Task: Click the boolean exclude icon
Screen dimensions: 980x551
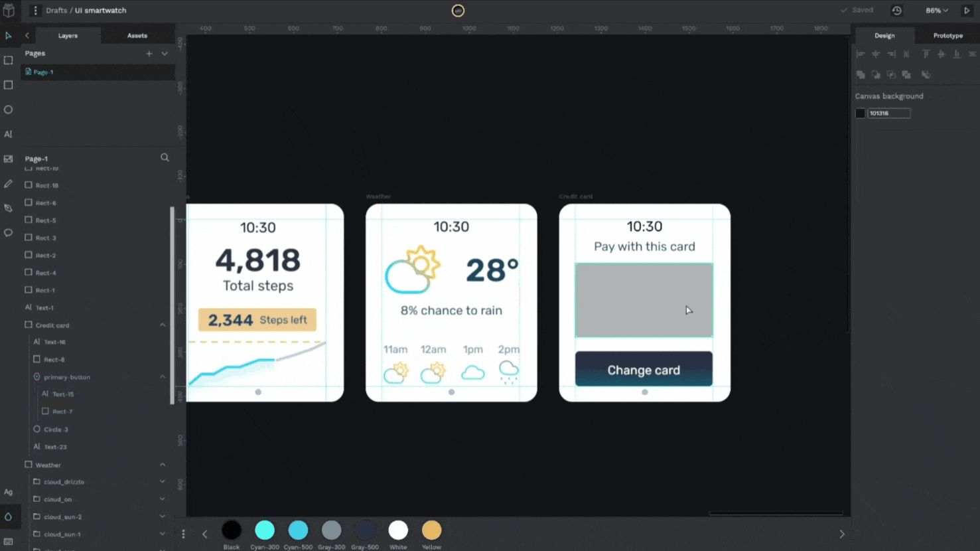Action: click(x=906, y=75)
